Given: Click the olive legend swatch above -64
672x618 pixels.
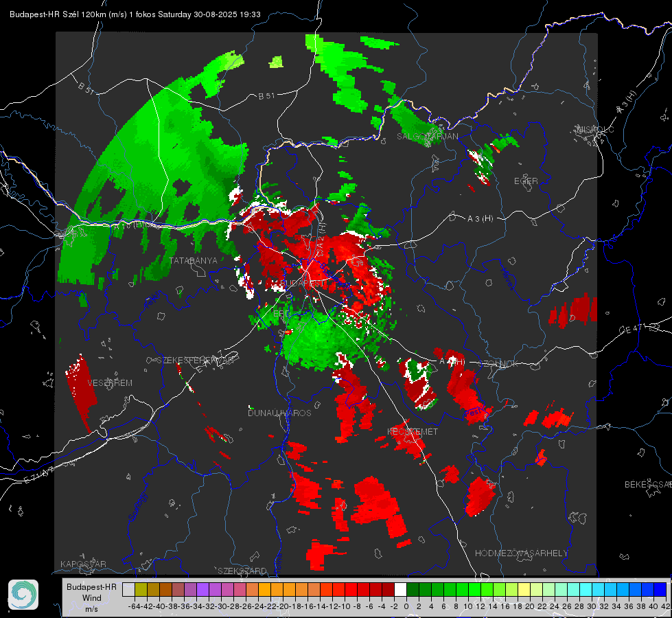Looking at the screenshot, I should tap(141, 590).
